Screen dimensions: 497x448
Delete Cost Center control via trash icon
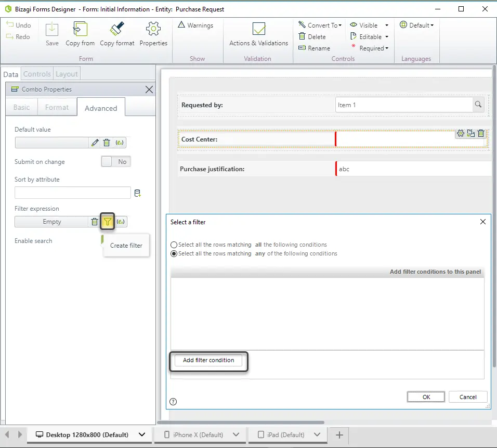(x=481, y=133)
